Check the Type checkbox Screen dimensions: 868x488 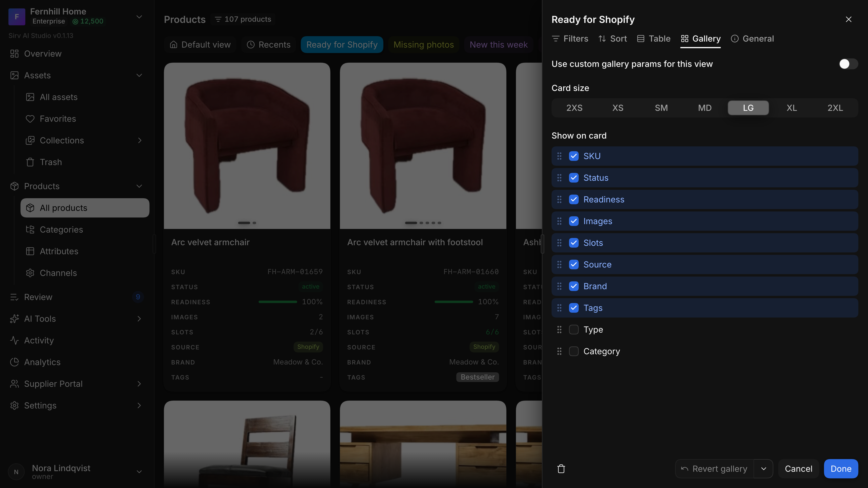click(x=573, y=329)
